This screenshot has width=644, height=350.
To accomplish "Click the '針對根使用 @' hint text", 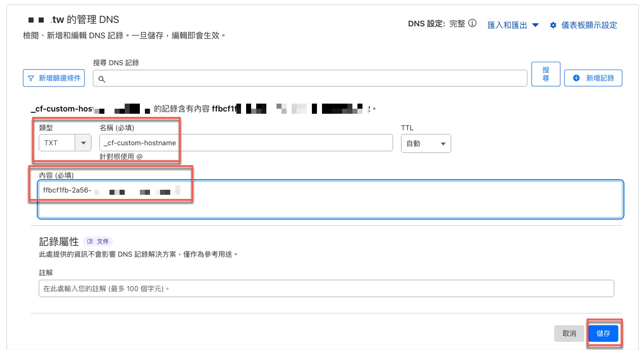I will click(x=121, y=157).
